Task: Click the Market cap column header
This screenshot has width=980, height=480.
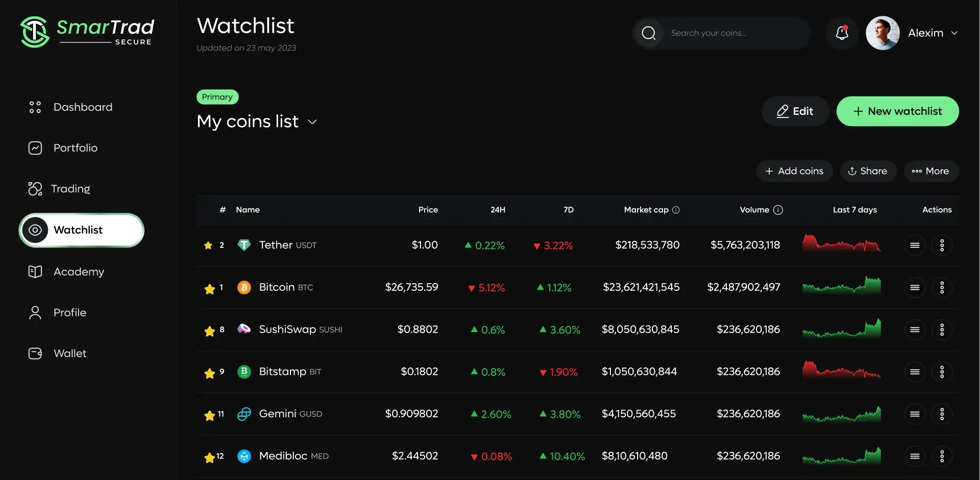Action: click(646, 210)
